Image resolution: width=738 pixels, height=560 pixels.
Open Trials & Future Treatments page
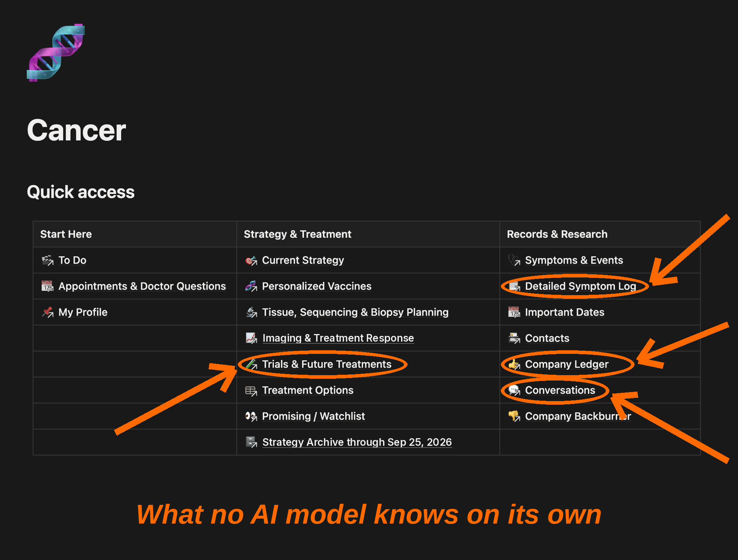tap(326, 364)
